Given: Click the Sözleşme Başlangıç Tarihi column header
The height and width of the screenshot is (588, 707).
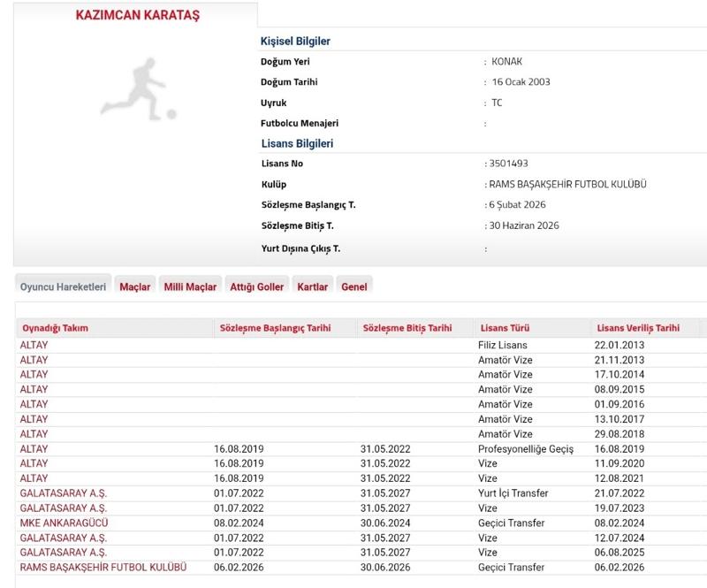Looking at the screenshot, I should click(275, 328).
